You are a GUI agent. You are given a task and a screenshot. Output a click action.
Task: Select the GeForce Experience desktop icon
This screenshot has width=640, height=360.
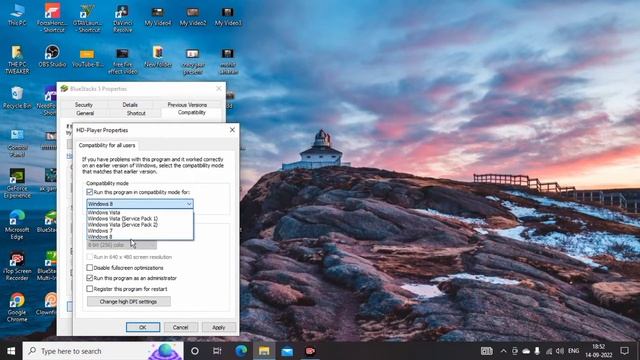pos(17,184)
